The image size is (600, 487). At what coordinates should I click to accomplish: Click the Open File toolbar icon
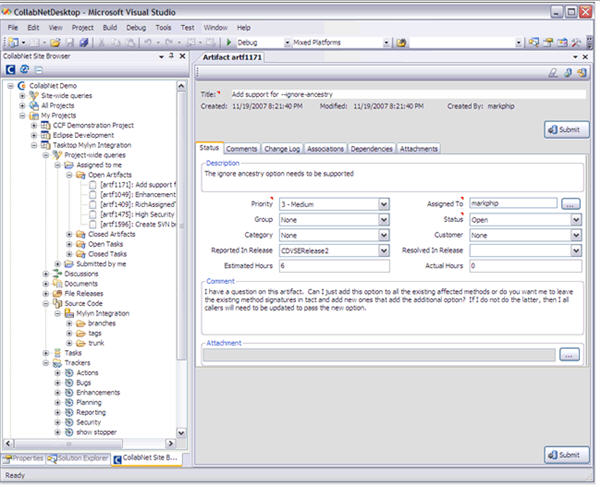[55, 42]
